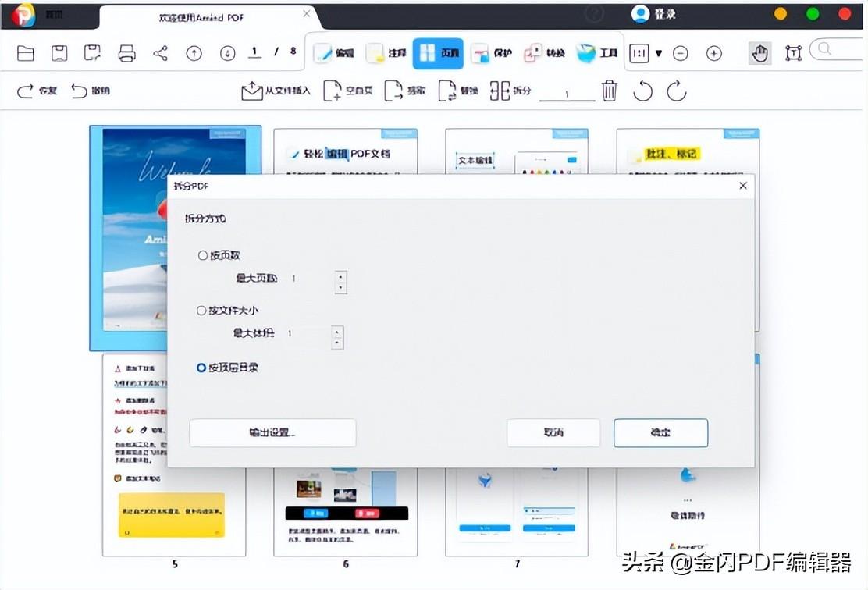Select the 按文件大小 radio option

pos(227,311)
